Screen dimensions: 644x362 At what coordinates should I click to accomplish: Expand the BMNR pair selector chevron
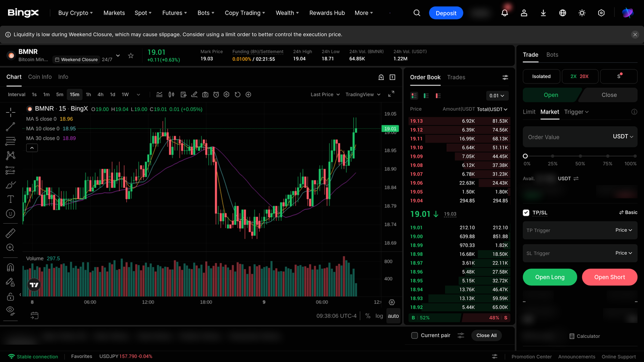(x=118, y=55)
